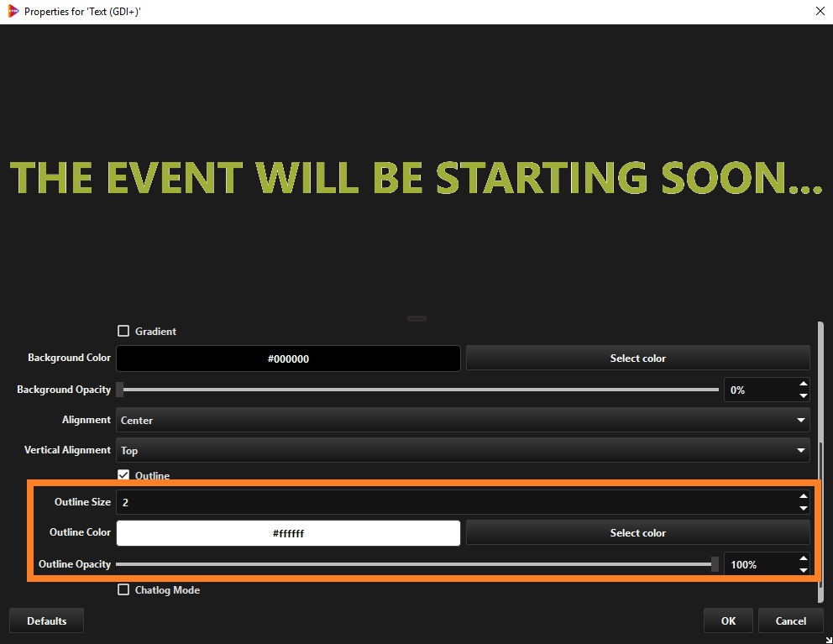Enable Chatlog Mode checkbox

coord(123,589)
